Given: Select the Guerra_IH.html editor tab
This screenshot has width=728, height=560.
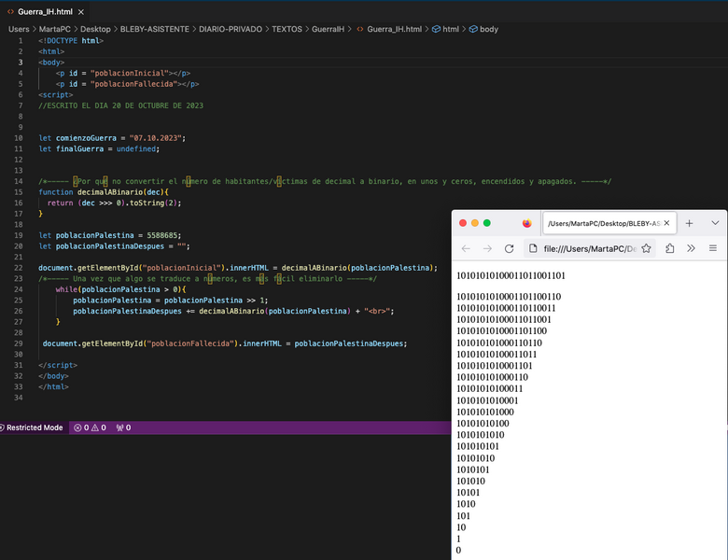Looking at the screenshot, I should [44, 11].
